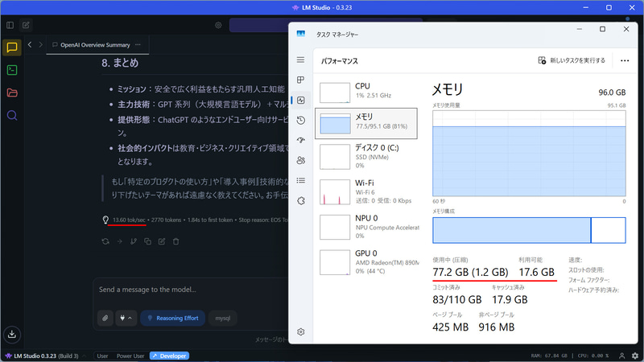This screenshot has height=362, width=644.
Task: Copy the message with the copy icon
Action: click(x=147, y=241)
